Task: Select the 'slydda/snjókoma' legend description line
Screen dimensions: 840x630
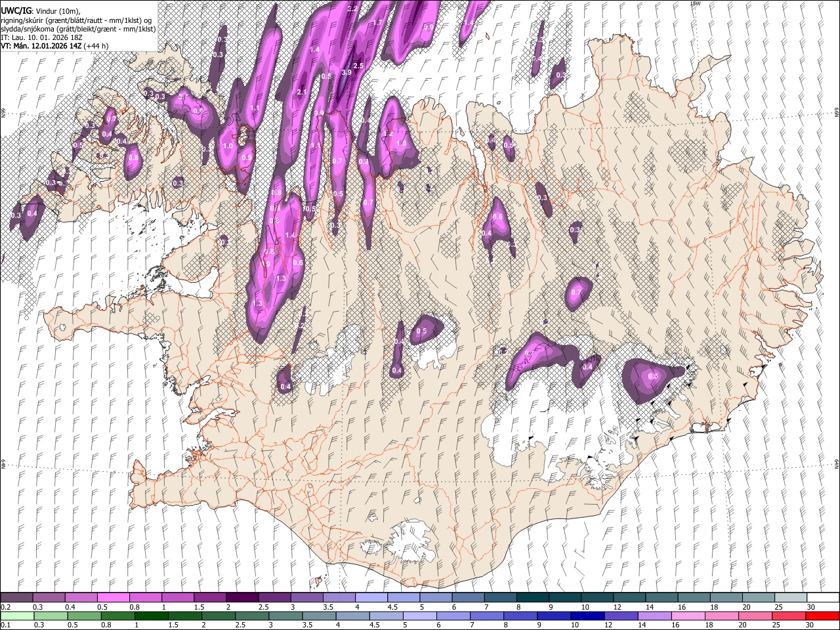Action: 78,29
